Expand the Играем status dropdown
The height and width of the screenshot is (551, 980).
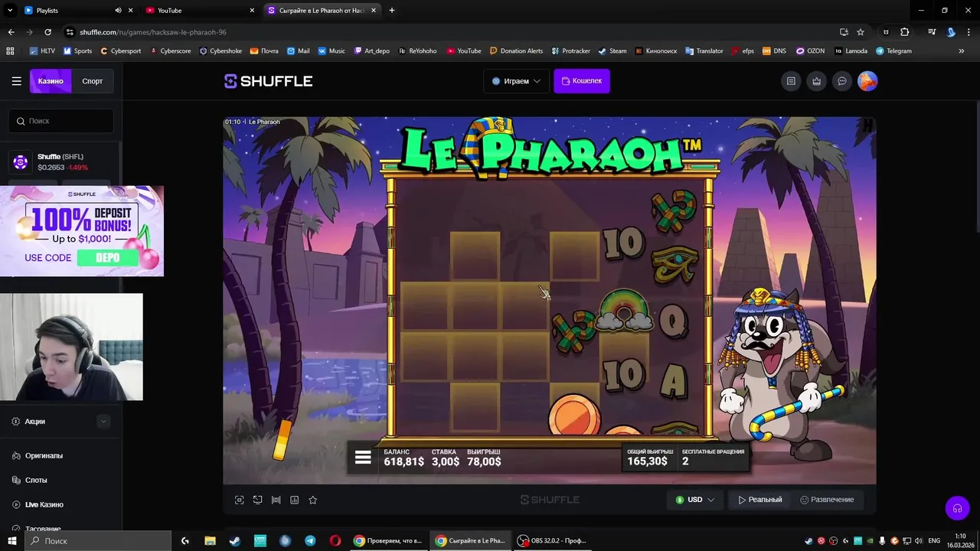(x=516, y=81)
